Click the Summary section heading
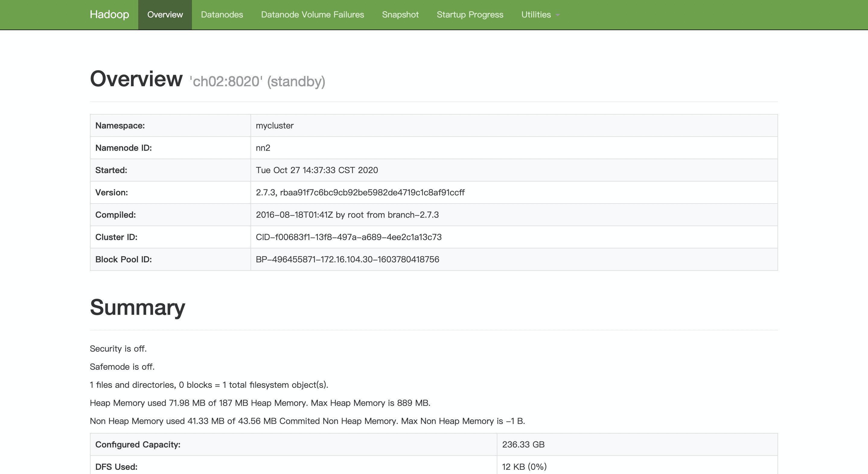This screenshot has width=868, height=474. (x=138, y=307)
